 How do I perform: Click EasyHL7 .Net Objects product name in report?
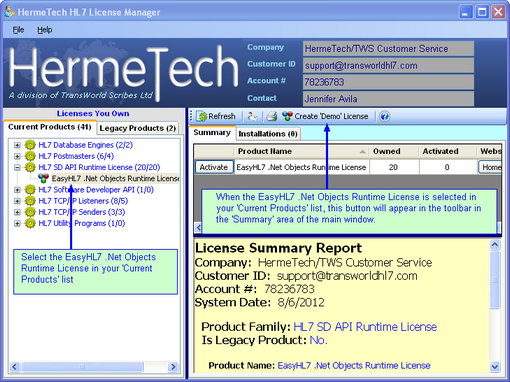354,366
